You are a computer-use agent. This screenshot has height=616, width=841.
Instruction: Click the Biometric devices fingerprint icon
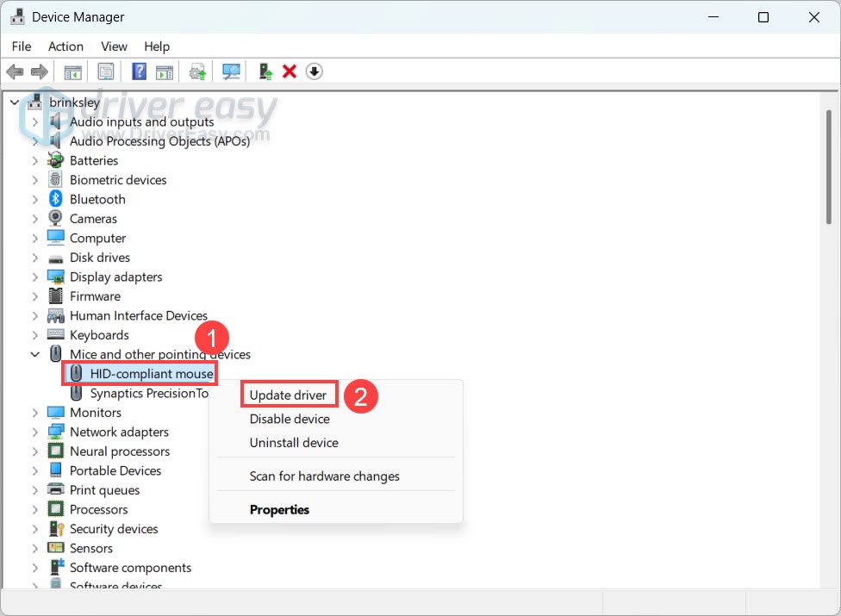(55, 179)
